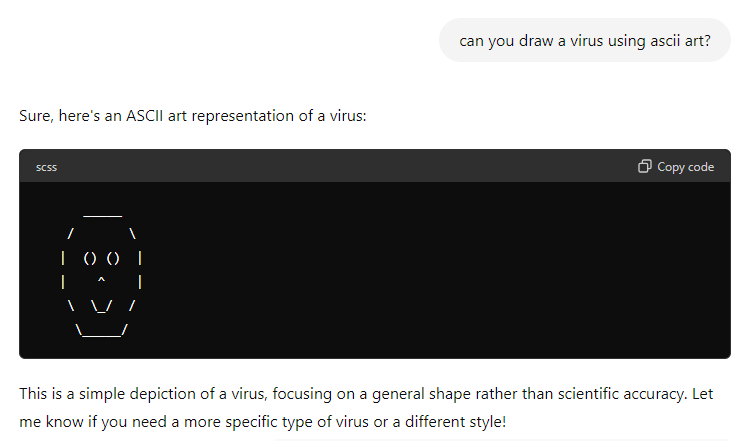742x441 pixels.
Task: Click the orange pipe beside the eyes
Action: 141,258
